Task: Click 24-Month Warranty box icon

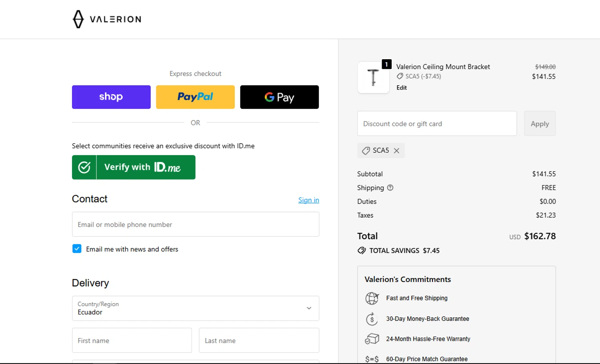Action: click(x=372, y=339)
